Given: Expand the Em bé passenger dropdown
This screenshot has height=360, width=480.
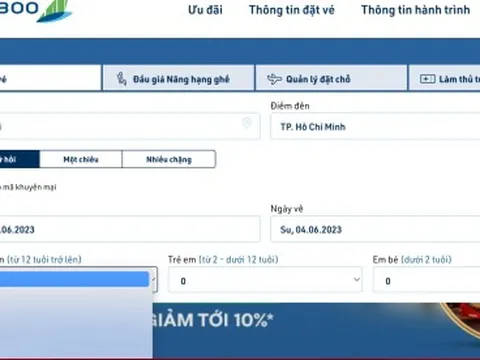Looking at the screenshot, I should tap(426, 280).
